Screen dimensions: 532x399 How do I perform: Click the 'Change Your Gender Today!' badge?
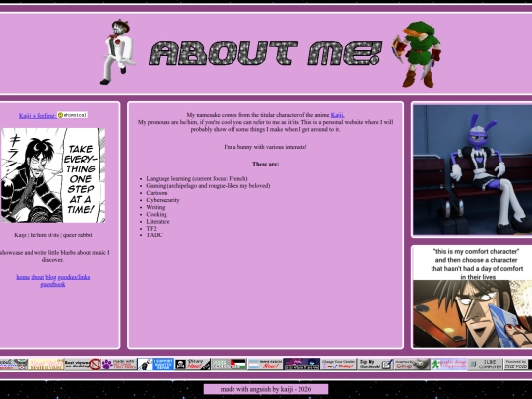click(x=338, y=365)
